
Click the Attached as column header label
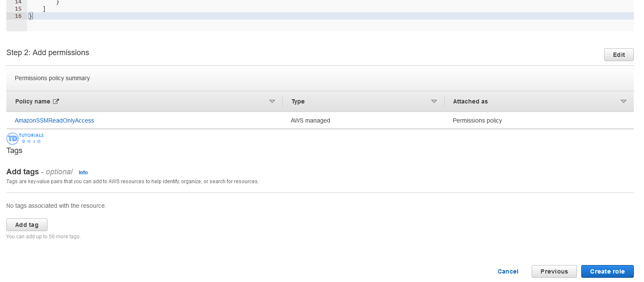tap(470, 102)
